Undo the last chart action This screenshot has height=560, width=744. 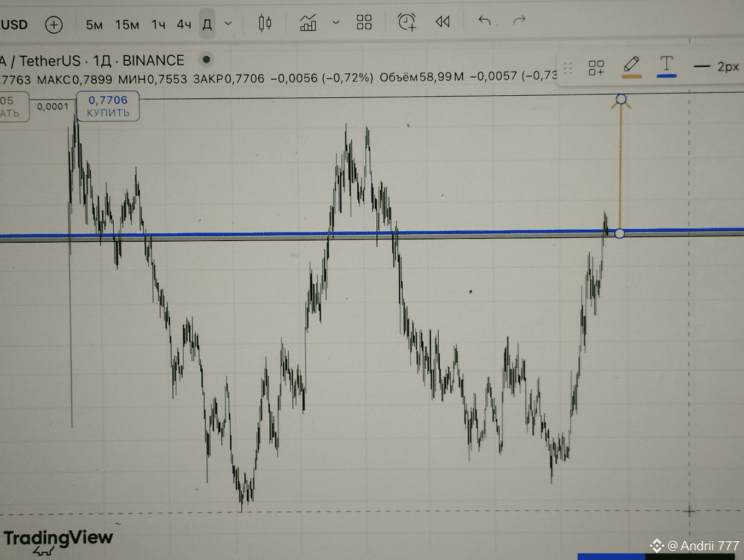484,21
